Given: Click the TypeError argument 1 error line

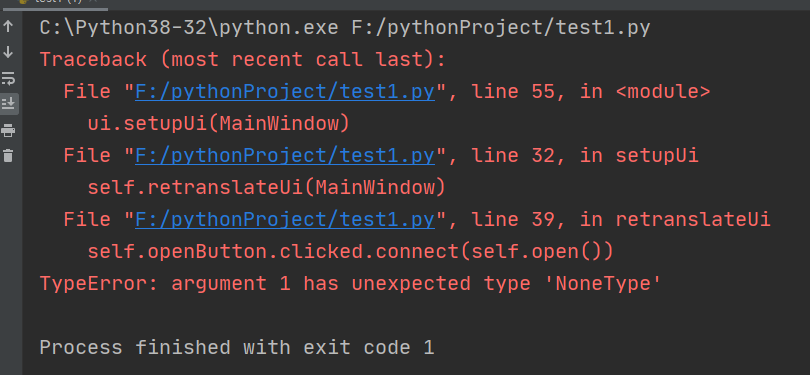Looking at the screenshot, I should 350,284.
